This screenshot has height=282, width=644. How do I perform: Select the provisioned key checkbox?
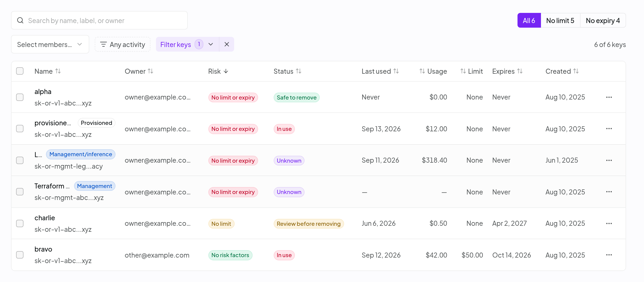point(20,129)
